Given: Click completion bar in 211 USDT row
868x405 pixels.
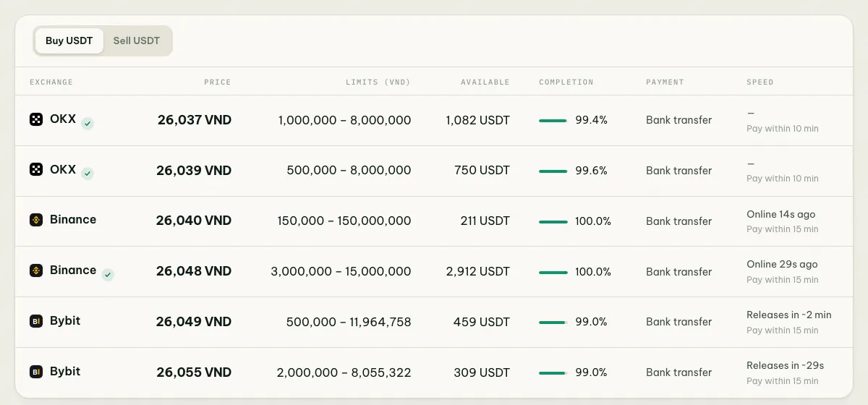Looking at the screenshot, I should [553, 222].
